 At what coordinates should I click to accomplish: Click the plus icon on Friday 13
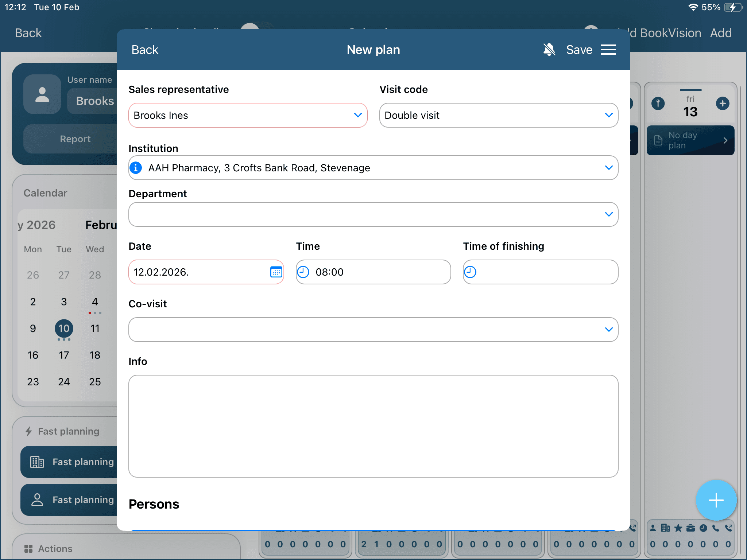click(722, 104)
